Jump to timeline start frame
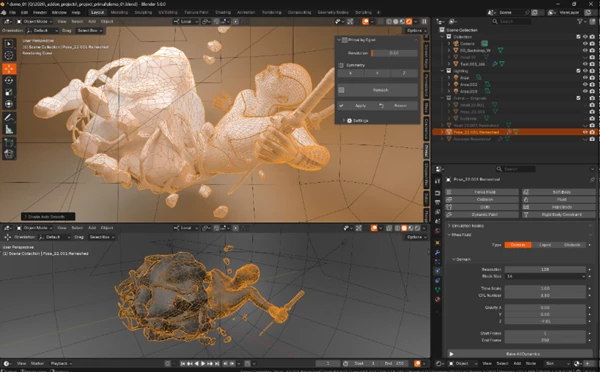 point(183,363)
